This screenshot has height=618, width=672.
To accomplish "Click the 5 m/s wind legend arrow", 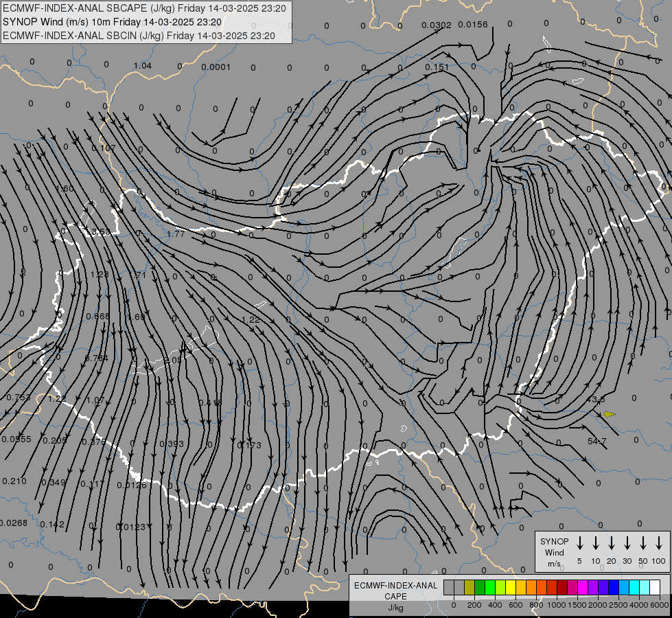I will (579, 543).
